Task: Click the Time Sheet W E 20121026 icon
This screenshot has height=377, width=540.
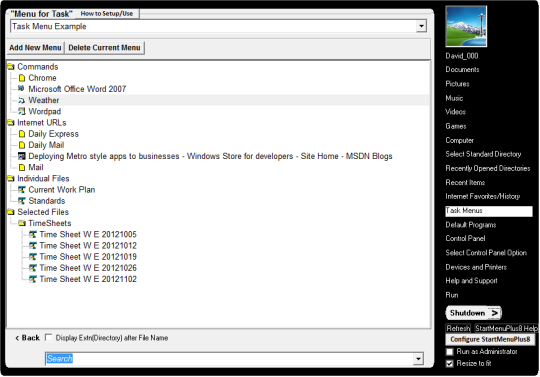Action: 33,268
